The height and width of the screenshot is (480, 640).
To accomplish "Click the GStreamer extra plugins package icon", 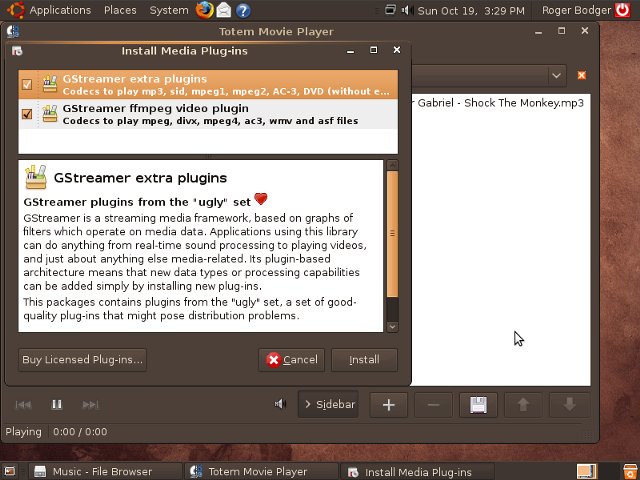I will (x=50, y=84).
